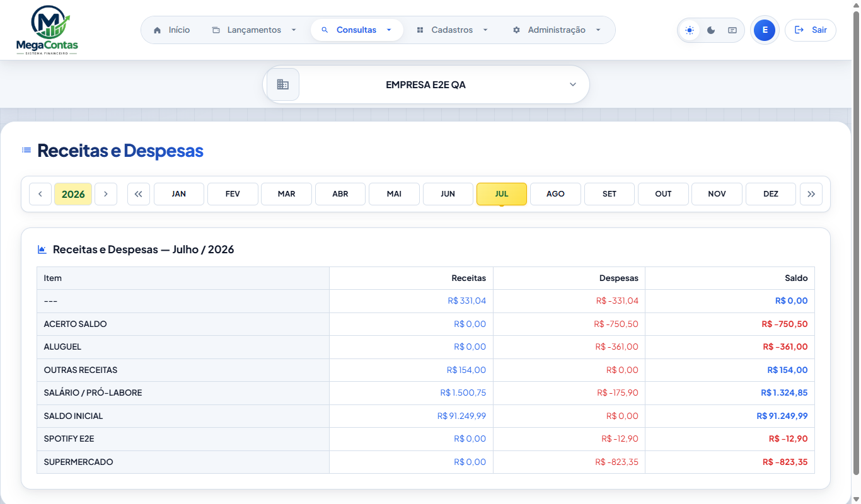Go to Início page
The image size is (861, 504).
pyautogui.click(x=171, y=30)
